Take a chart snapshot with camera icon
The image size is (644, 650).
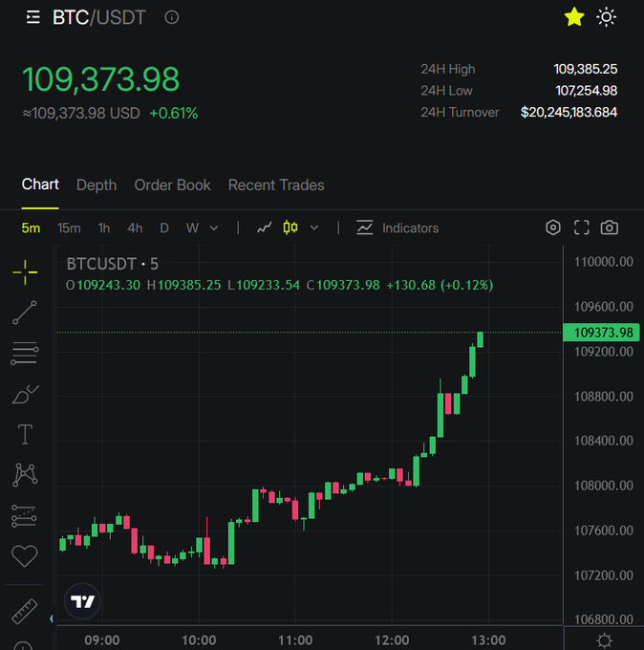tap(610, 227)
